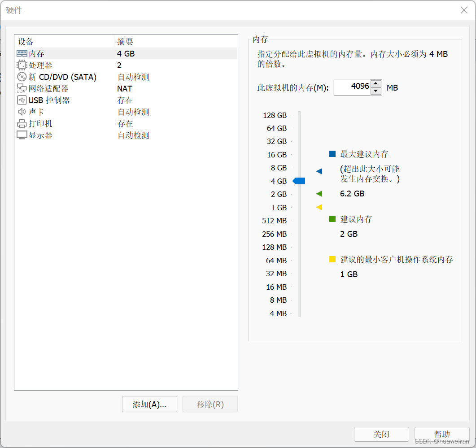Select the memory (内存) device icon
476x448 pixels.
coord(22,53)
